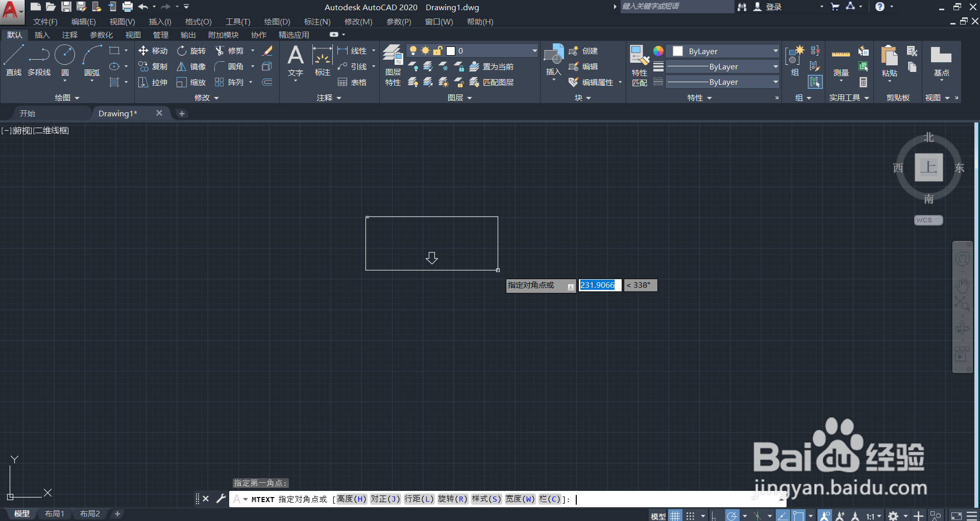The height and width of the screenshot is (521, 980).
Task: Switch to the 开始 document tab
Action: (28, 113)
